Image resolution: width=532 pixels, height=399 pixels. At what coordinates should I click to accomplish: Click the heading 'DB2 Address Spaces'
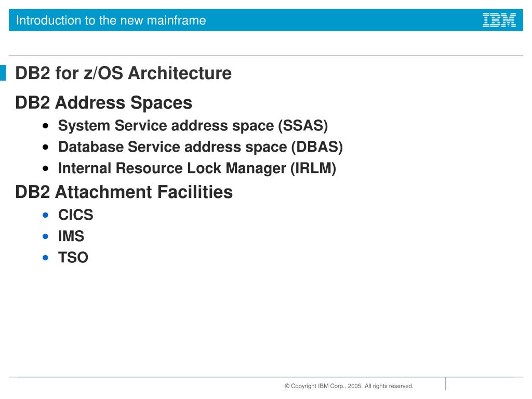point(104,103)
